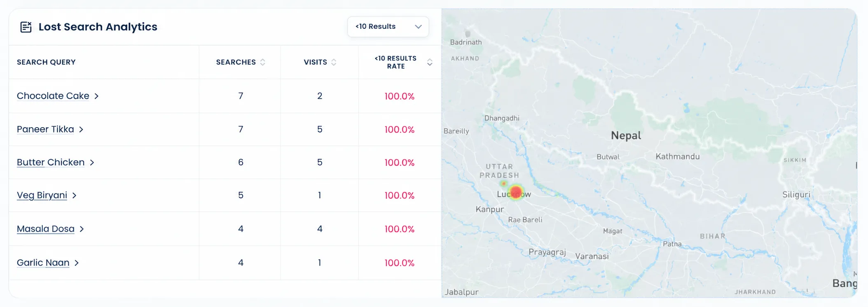
Task: Click the <10 Results Rate header label
Action: click(x=395, y=62)
